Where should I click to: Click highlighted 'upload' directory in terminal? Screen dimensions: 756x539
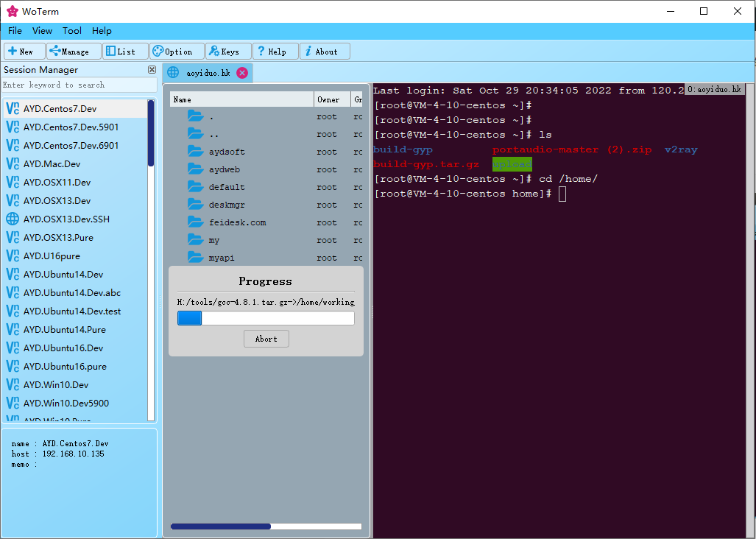click(512, 164)
